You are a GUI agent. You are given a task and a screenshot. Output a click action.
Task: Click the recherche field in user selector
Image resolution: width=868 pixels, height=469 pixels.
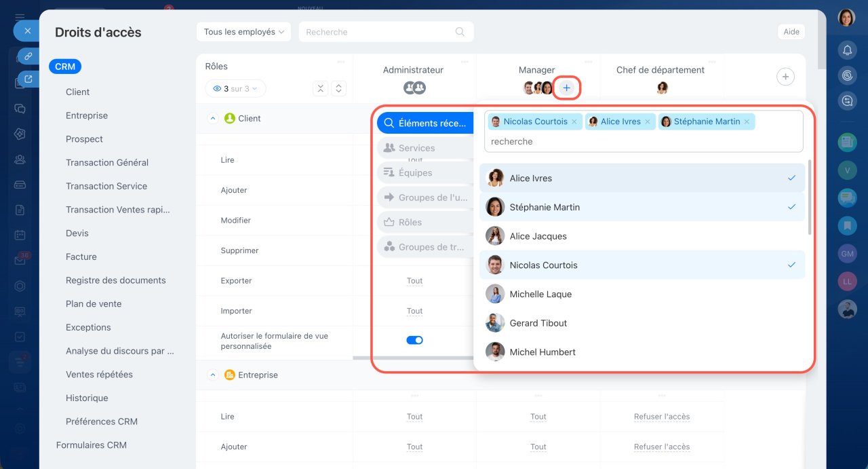click(x=644, y=141)
